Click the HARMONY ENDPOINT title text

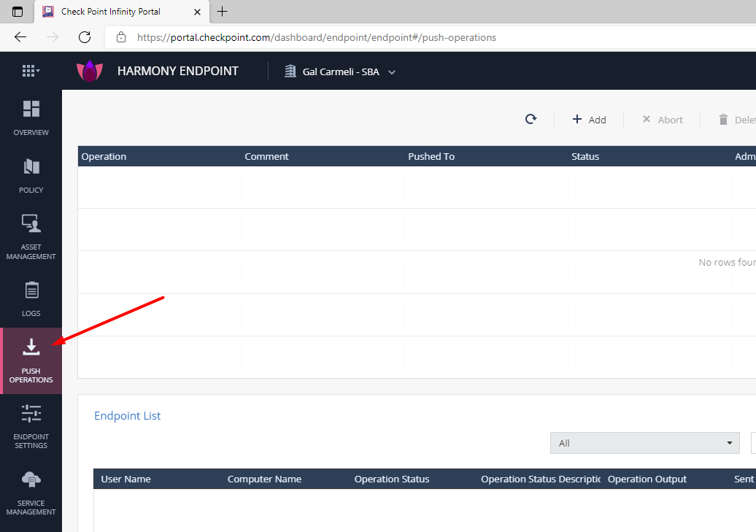coord(178,71)
